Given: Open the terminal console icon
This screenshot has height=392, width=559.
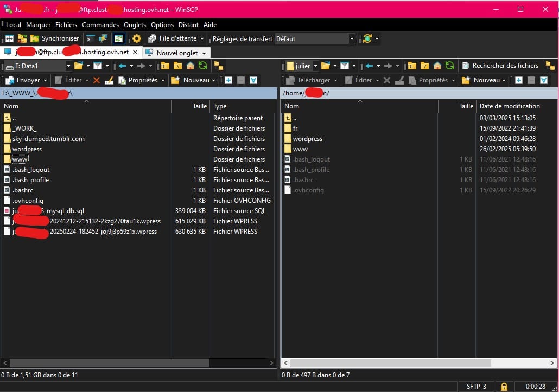Looking at the screenshot, I should tap(90, 38).
